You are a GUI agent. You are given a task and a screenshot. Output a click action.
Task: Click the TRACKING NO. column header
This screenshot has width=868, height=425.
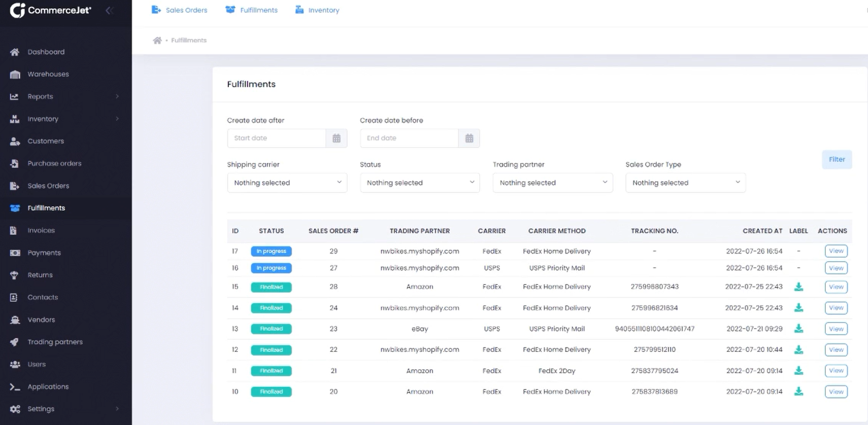[x=655, y=231]
